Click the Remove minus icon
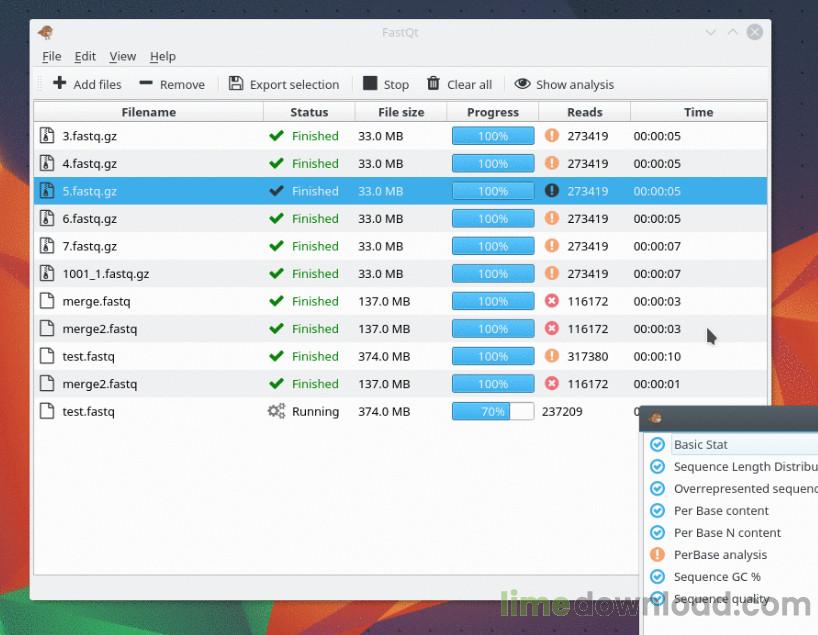Image resolution: width=818 pixels, height=635 pixels. 146,82
